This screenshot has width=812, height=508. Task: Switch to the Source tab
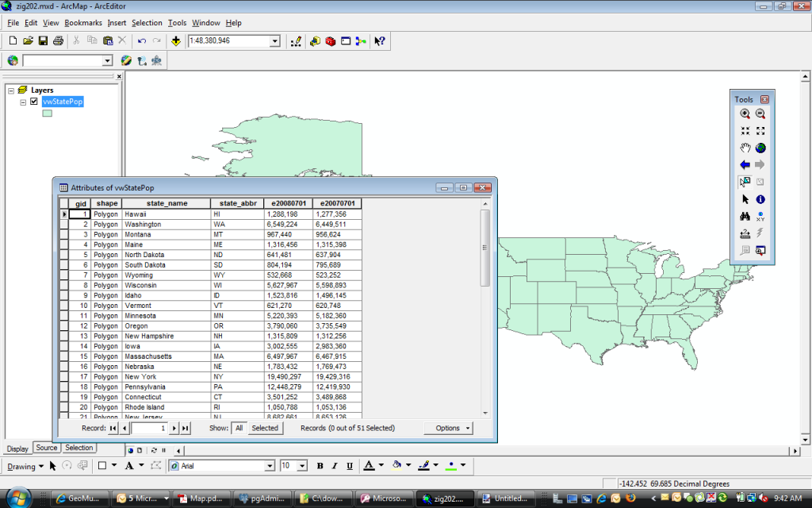46,447
